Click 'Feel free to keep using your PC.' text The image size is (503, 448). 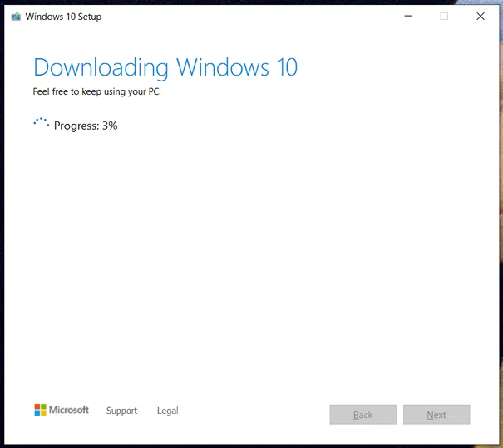[x=97, y=91]
